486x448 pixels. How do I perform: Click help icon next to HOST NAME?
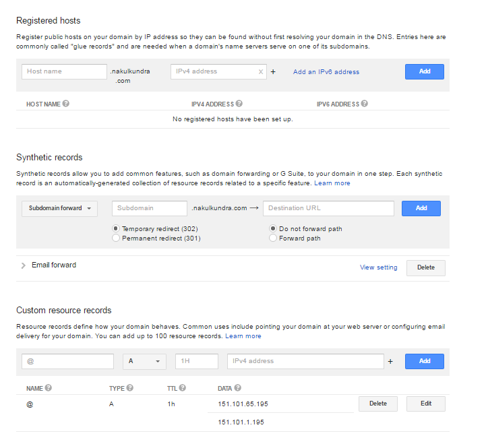pyautogui.click(x=66, y=104)
